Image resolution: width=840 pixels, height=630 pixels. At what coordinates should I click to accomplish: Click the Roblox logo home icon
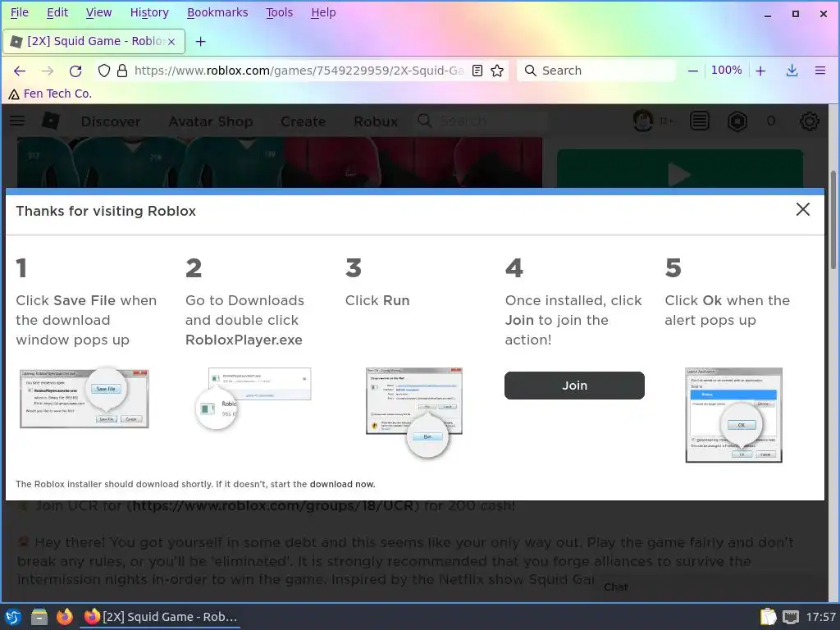(x=51, y=121)
